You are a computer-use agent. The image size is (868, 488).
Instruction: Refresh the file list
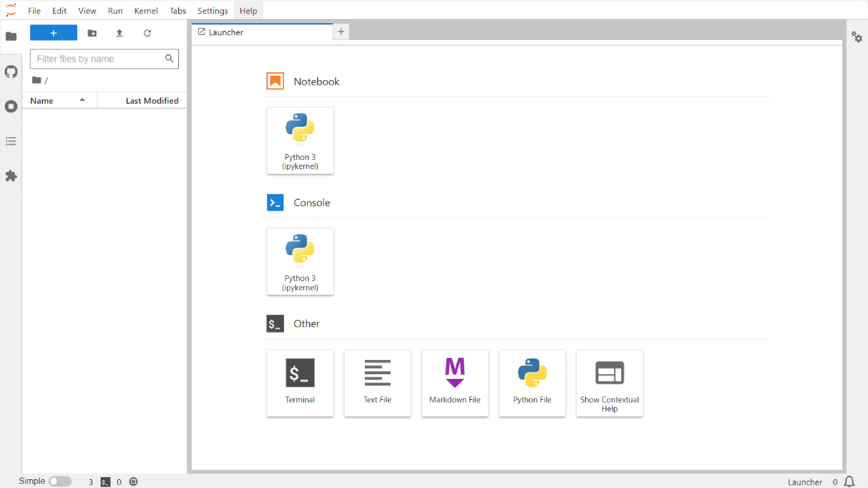pyautogui.click(x=147, y=33)
